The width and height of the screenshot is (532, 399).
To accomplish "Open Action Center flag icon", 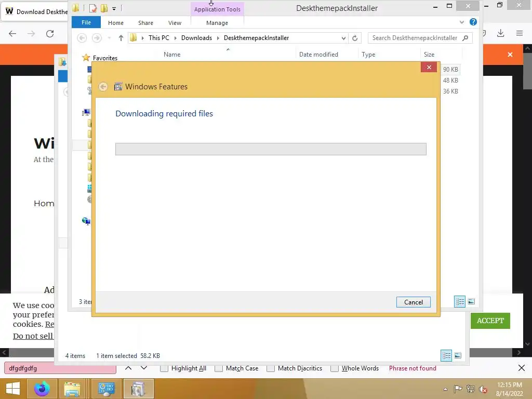I will coord(458,389).
